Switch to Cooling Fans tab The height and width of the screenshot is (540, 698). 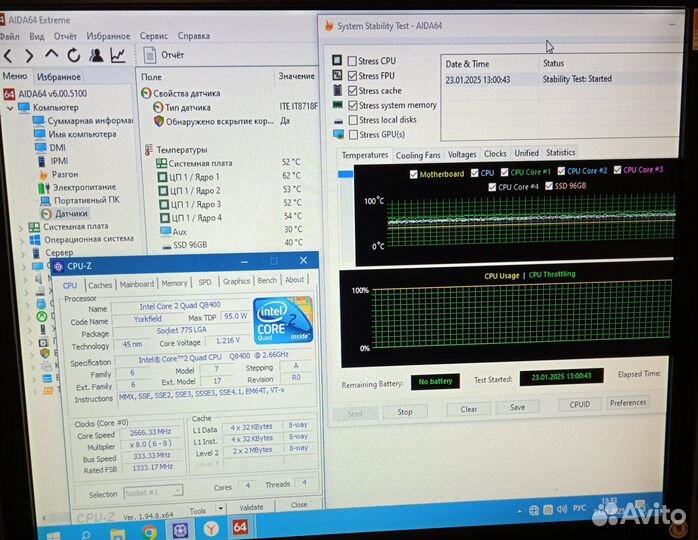[418, 155]
